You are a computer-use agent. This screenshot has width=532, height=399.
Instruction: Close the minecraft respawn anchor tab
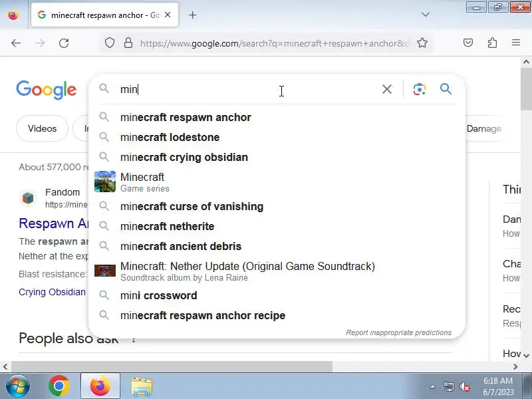168,15
